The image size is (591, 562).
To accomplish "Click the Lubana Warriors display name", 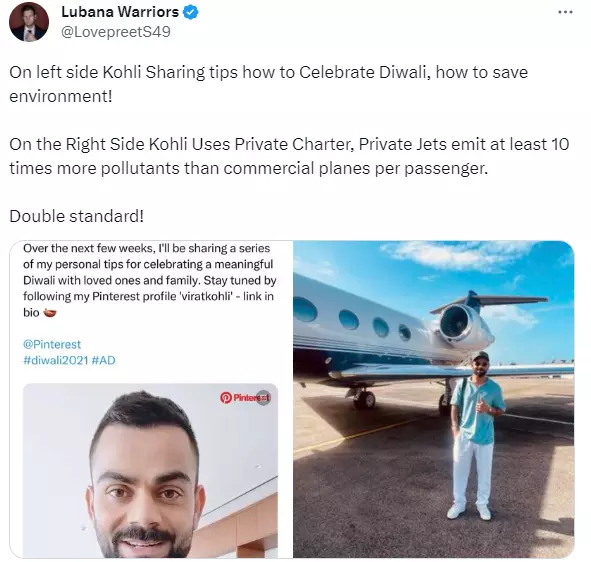I will point(120,12).
